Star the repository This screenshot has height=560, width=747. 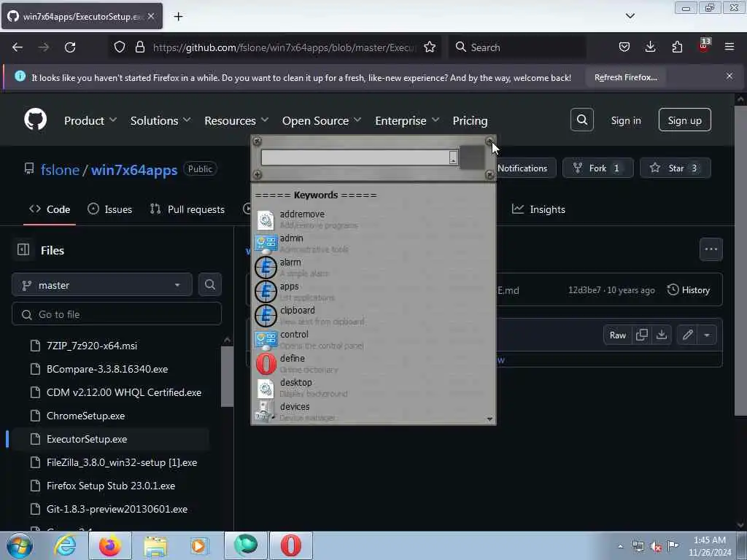coord(675,168)
